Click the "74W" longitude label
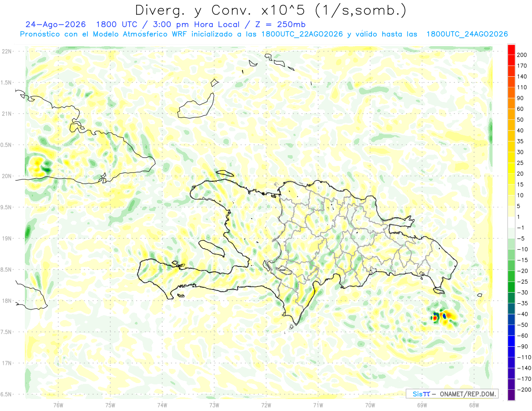This screenshot has width=532, height=411. click(162, 404)
